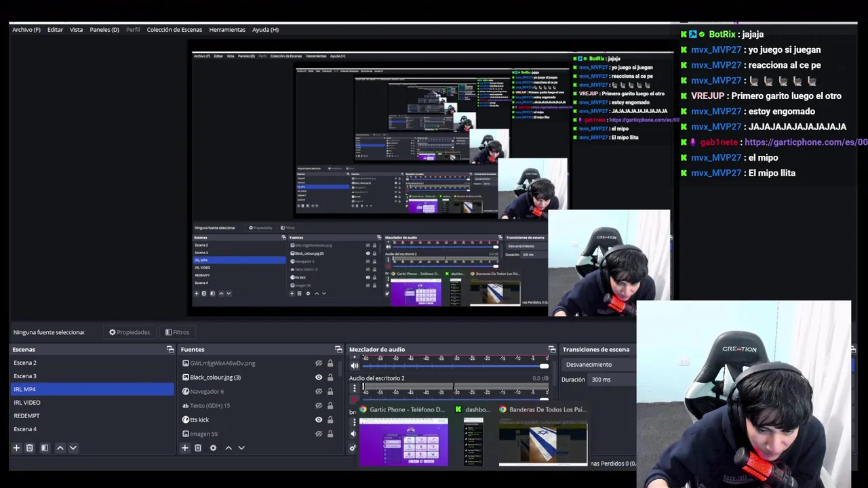Add a new source in Fuentes
The height and width of the screenshot is (488, 868).
(184, 448)
